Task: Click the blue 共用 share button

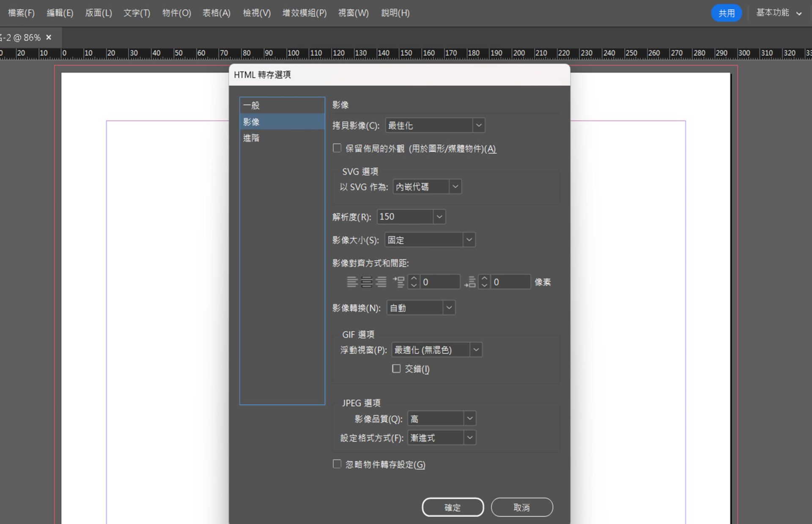Action: (726, 13)
